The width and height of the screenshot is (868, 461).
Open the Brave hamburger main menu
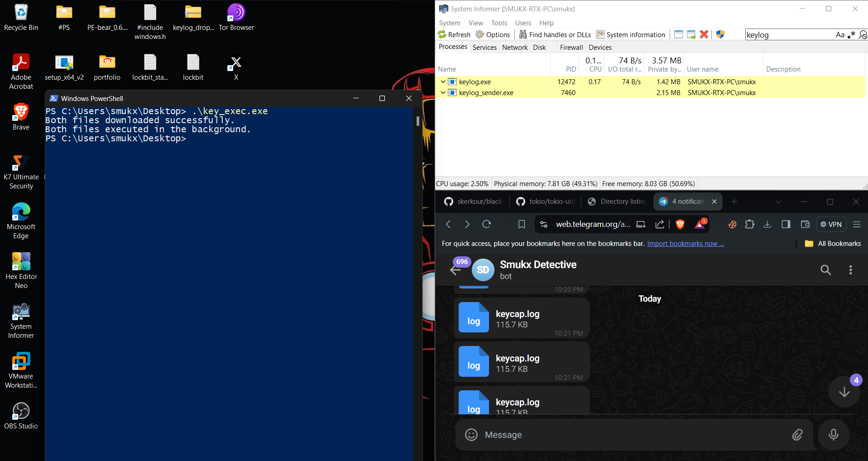coord(857,224)
